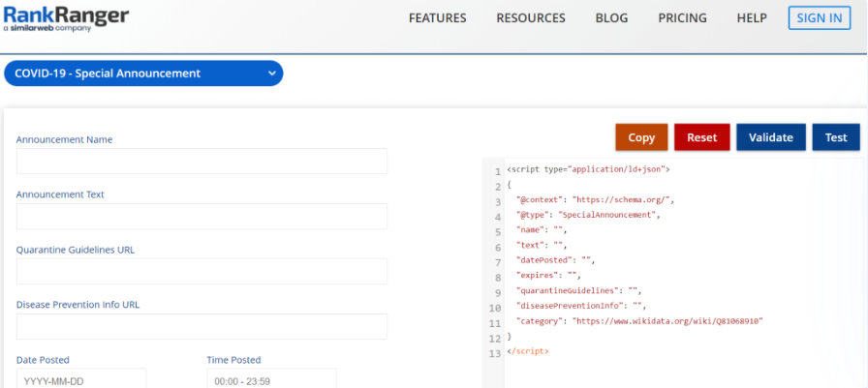The width and height of the screenshot is (868, 388).
Task: Click the Test button
Action: [x=835, y=137]
